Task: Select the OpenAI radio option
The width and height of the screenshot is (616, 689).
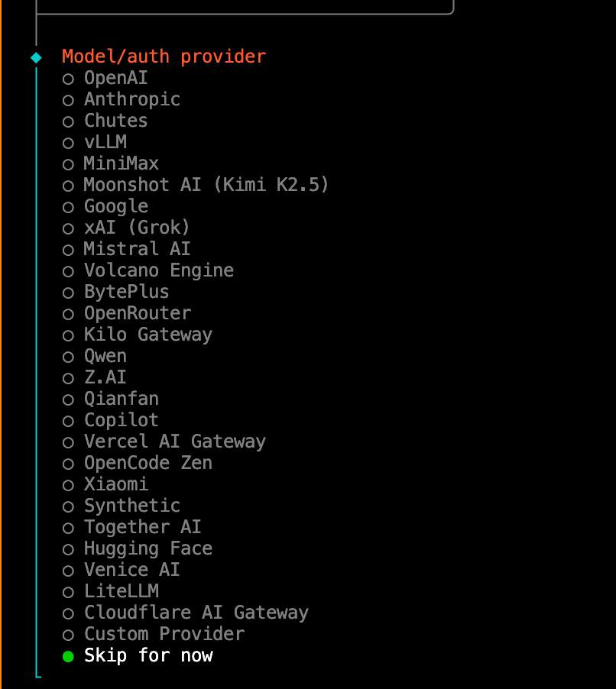Action: 115,78
